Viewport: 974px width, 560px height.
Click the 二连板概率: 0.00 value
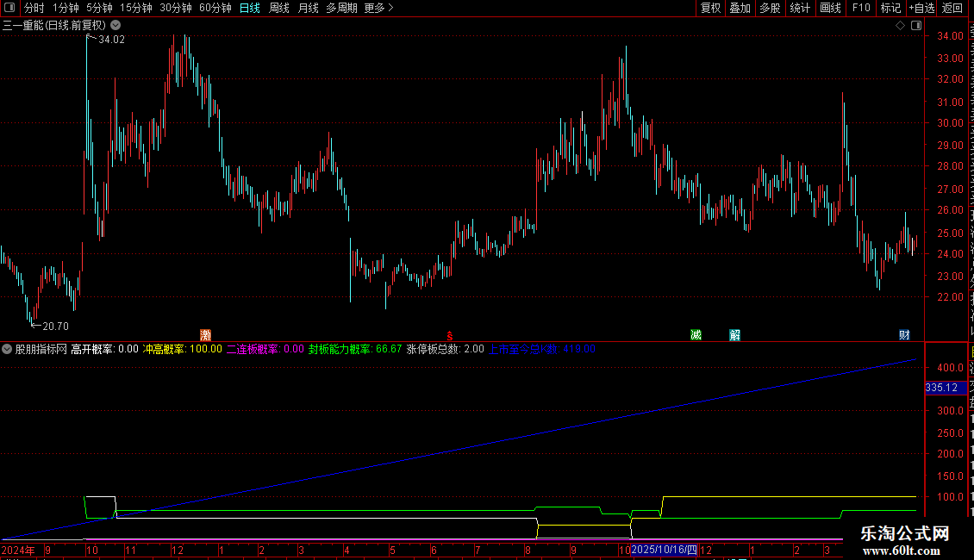point(265,349)
